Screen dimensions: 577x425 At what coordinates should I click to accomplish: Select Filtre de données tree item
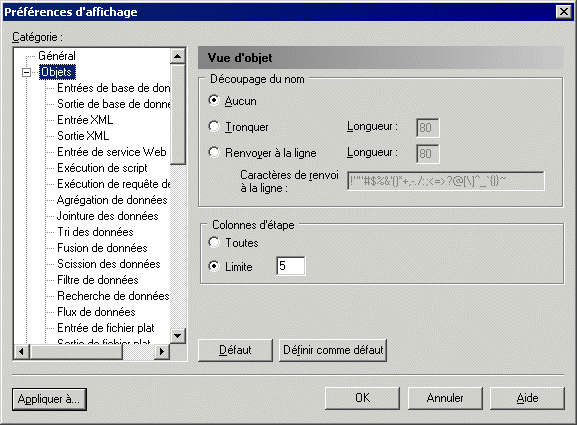click(98, 280)
